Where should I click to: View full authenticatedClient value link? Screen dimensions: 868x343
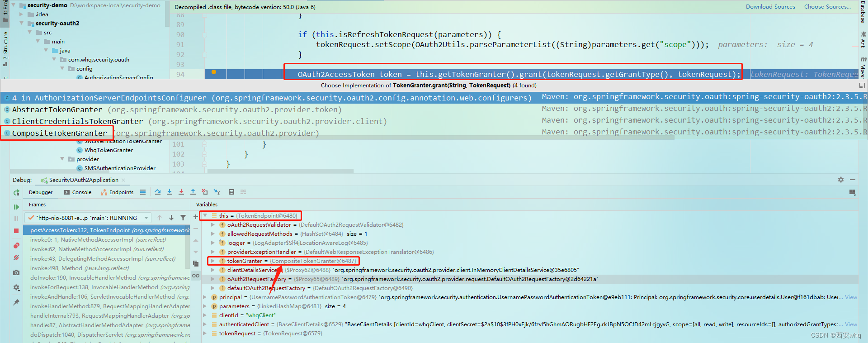(851, 324)
